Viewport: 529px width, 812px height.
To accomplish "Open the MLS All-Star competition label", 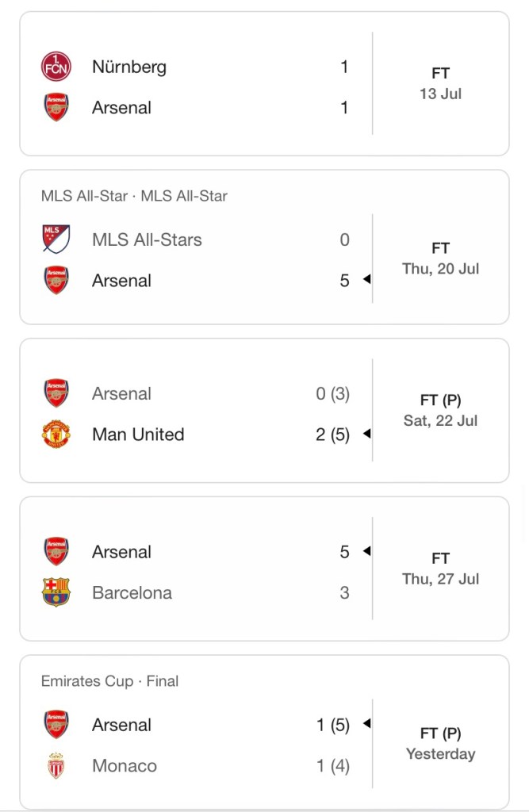I will coord(134,196).
